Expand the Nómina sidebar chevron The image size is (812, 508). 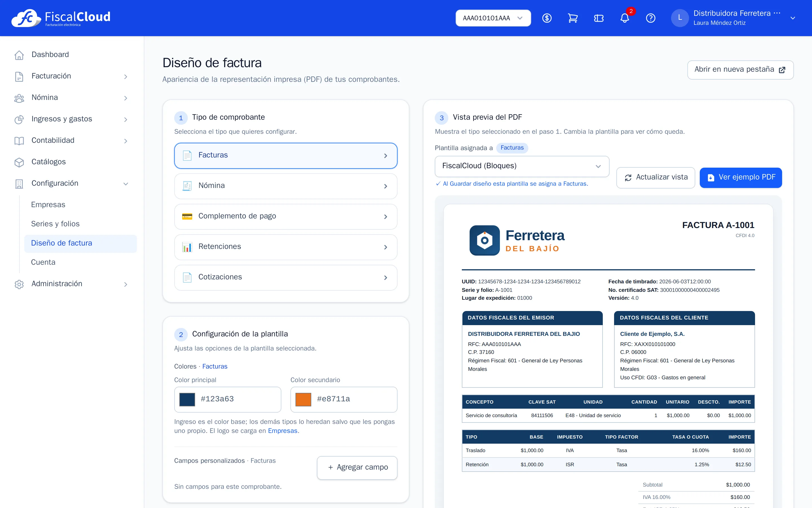[x=125, y=98]
